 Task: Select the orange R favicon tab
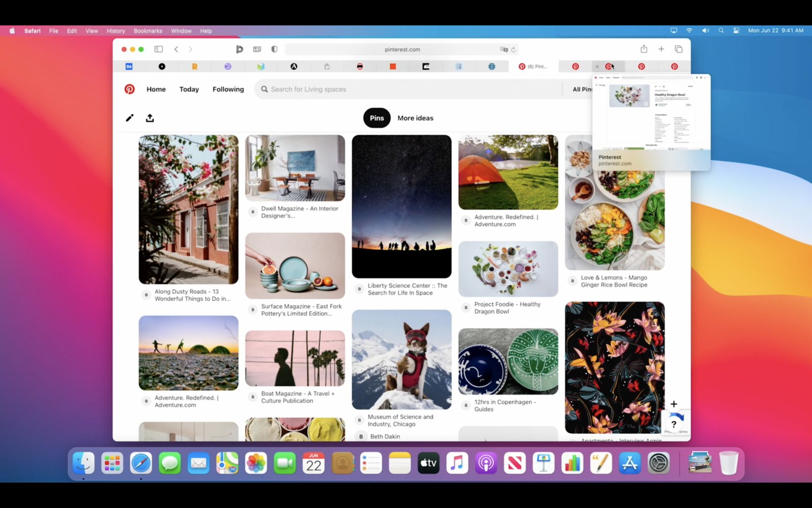click(x=194, y=67)
